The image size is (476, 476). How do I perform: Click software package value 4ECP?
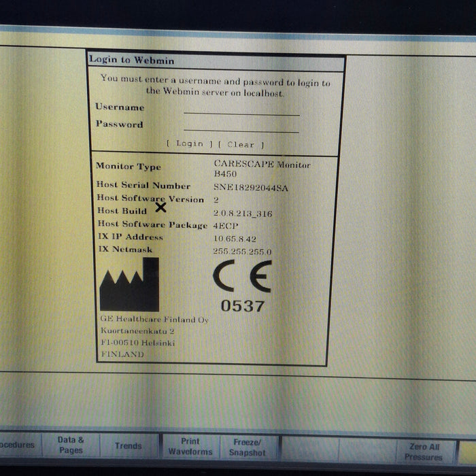226,226
